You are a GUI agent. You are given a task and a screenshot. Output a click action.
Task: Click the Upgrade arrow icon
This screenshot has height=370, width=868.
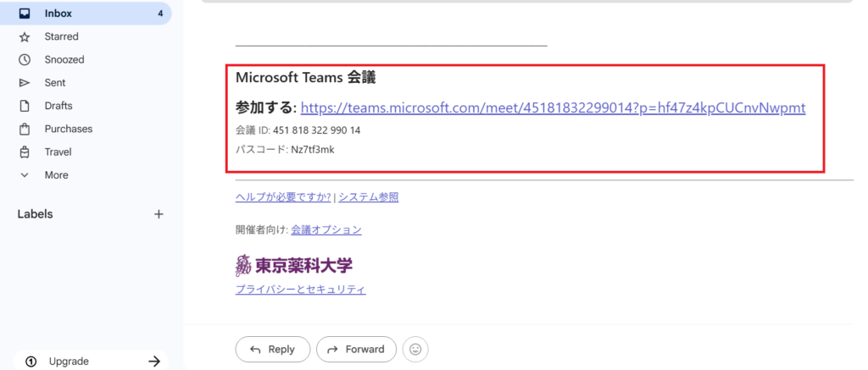coord(154,362)
